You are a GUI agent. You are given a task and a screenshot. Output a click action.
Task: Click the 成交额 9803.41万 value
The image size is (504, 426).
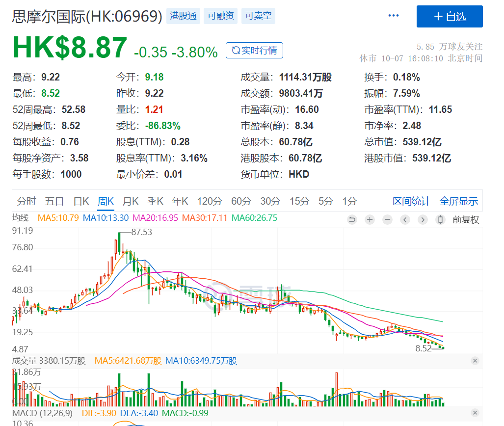click(301, 94)
